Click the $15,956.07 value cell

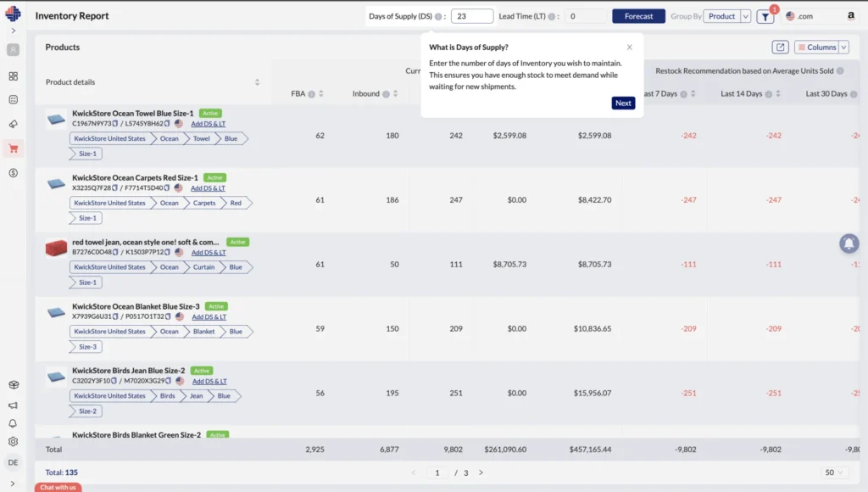[x=593, y=394]
